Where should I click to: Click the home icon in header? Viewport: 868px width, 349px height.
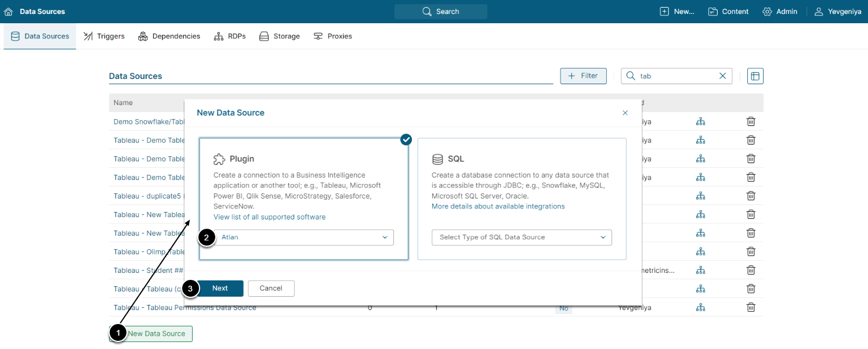(x=8, y=12)
